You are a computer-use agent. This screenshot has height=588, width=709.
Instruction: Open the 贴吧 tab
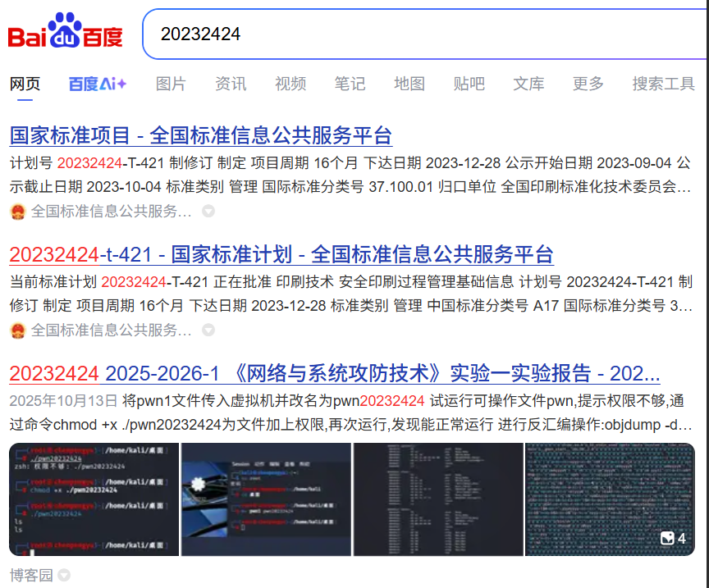coord(469,84)
